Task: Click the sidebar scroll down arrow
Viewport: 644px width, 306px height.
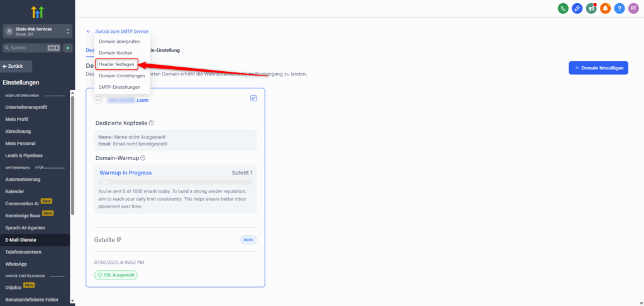Action: point(73,301)
